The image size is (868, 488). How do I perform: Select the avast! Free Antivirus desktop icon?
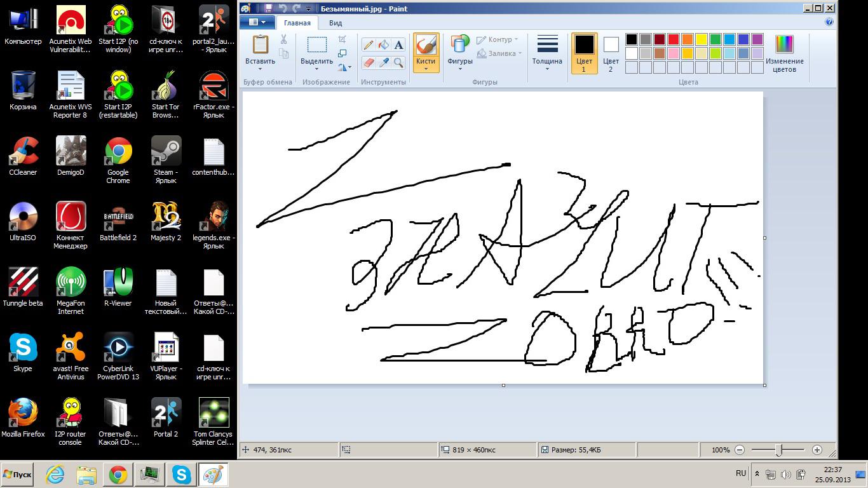71,356
